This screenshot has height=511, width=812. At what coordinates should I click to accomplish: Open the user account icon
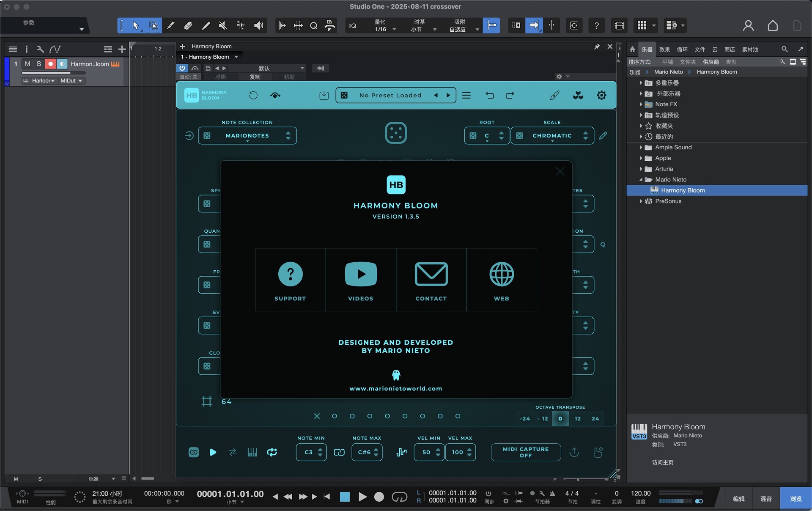[x=748, y=26]
